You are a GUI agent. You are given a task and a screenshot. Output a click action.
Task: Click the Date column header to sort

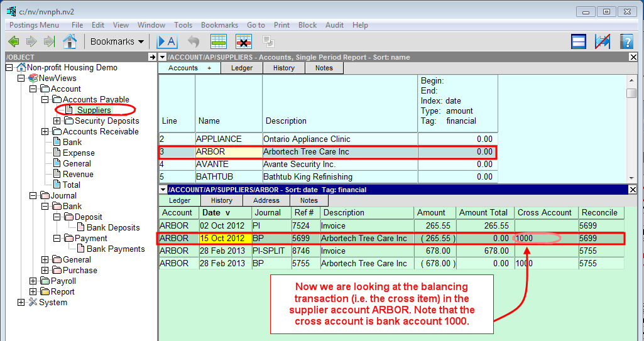point(216,212)
